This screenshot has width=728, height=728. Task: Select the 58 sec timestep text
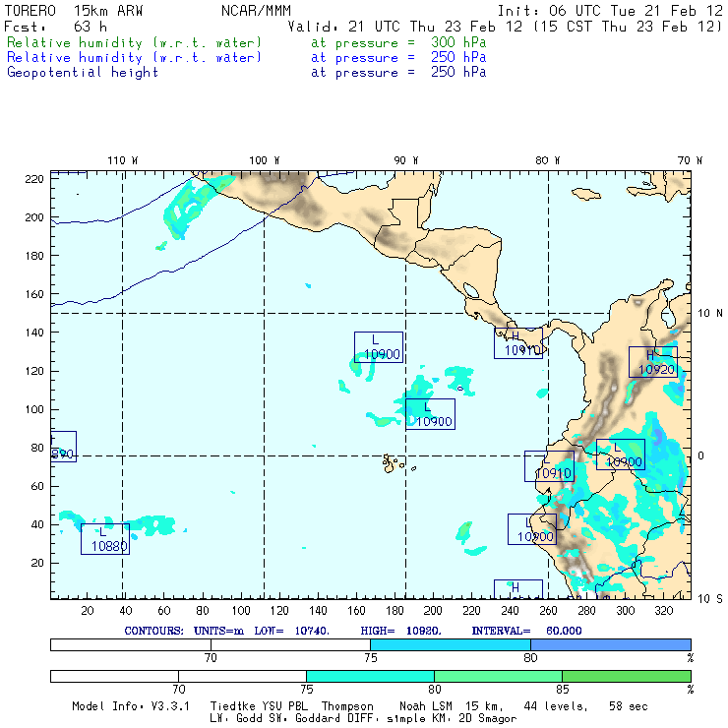coord(629,706)
